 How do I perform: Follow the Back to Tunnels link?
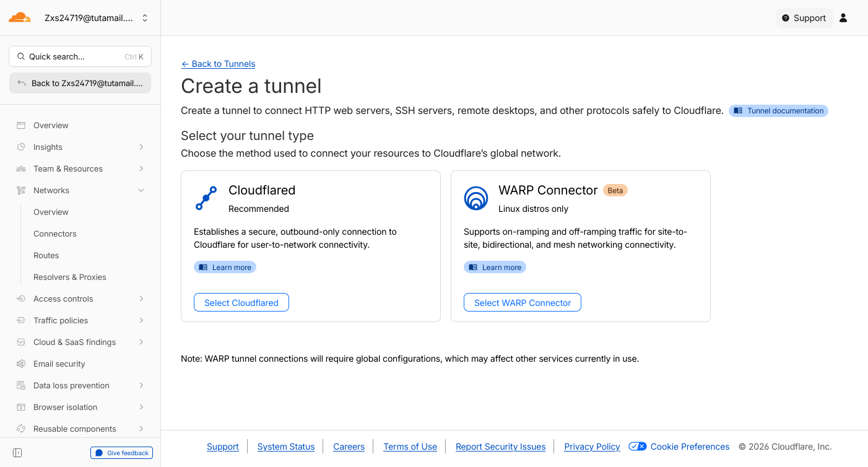pos(218,64)
